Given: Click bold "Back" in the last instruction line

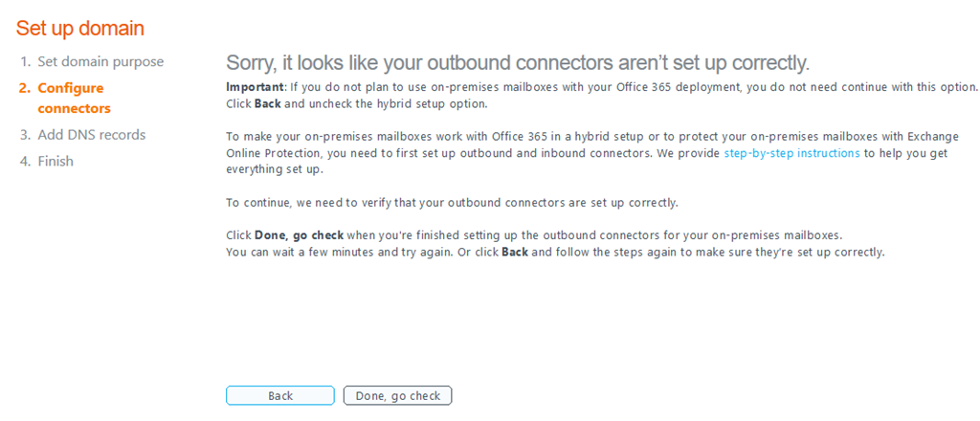Looking at the screenshot, I should coord(515,253).
